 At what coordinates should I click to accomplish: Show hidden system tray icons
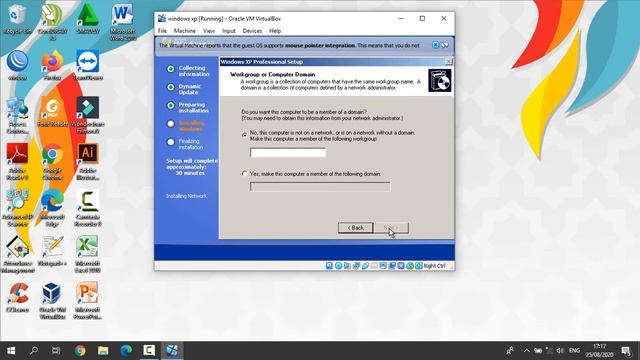coord(527,351)
